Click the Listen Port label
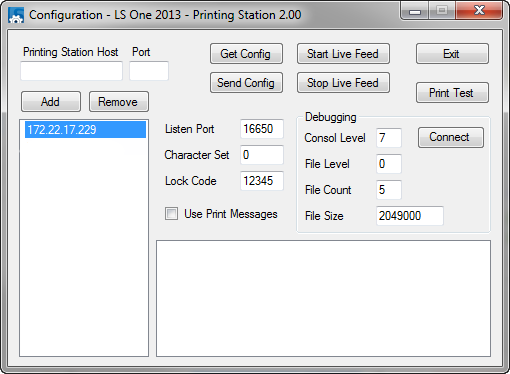The width and height of the screenshot is (510, 374). click(189, 129)
